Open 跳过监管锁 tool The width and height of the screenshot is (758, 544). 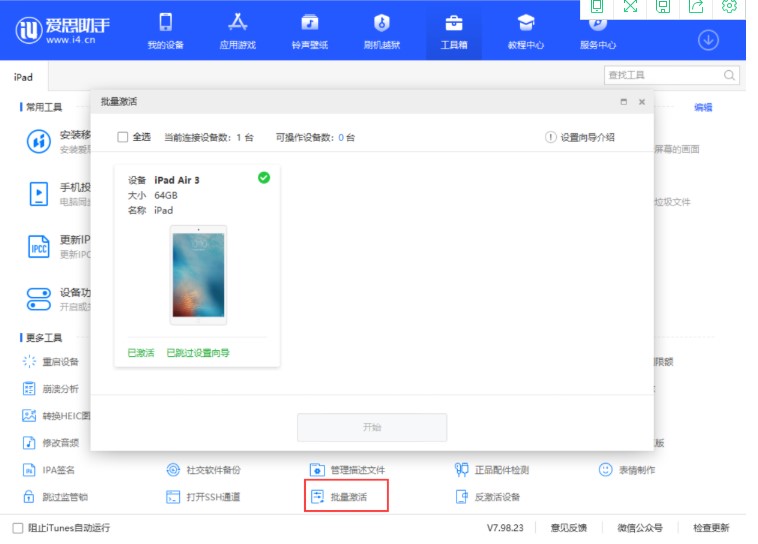point(55,497)
